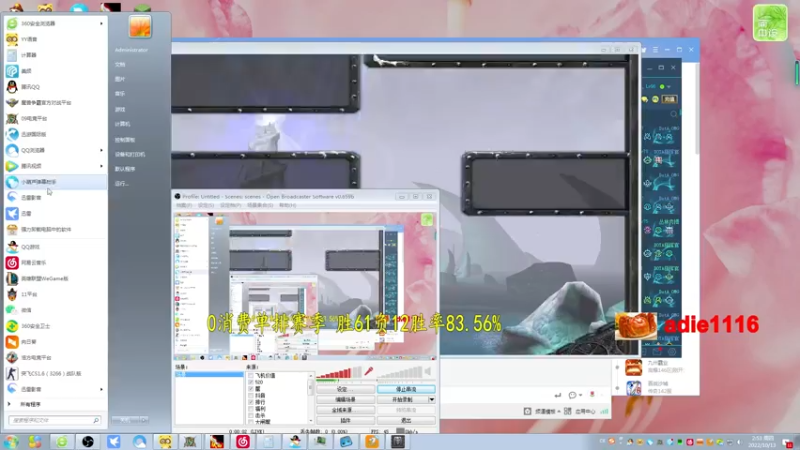This screenshot has width=800, height=450.
Task: Expand the 360 browser submenu arrow
Action: point(101,23)
